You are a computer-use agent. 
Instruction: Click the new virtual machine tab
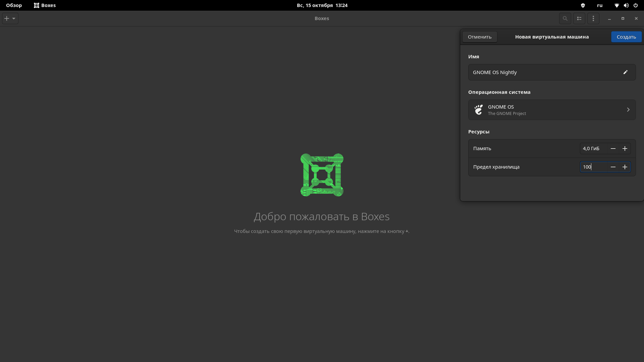(552, 37)
